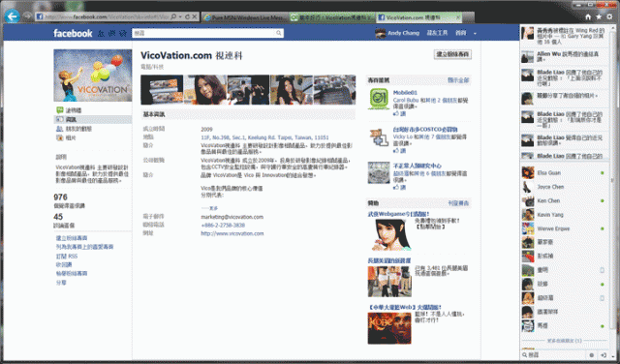Click the stop loading X in address bar
620x364 pixels.
(x=194, y=17)
